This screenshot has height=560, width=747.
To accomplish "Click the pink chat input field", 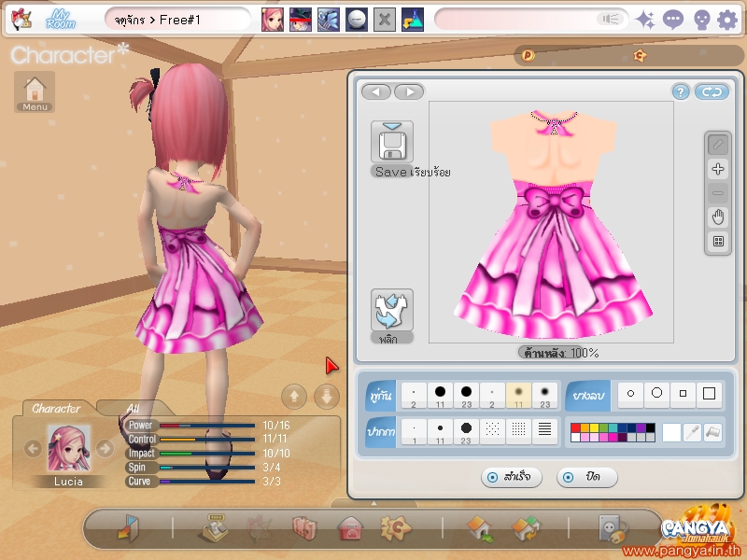I will (x=530, y=20).
